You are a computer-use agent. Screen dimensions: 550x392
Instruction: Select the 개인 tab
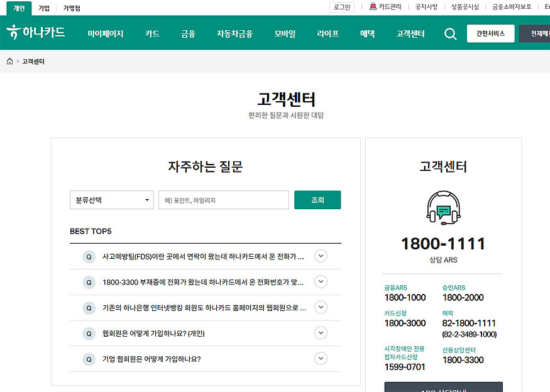(x=19, y=8)
